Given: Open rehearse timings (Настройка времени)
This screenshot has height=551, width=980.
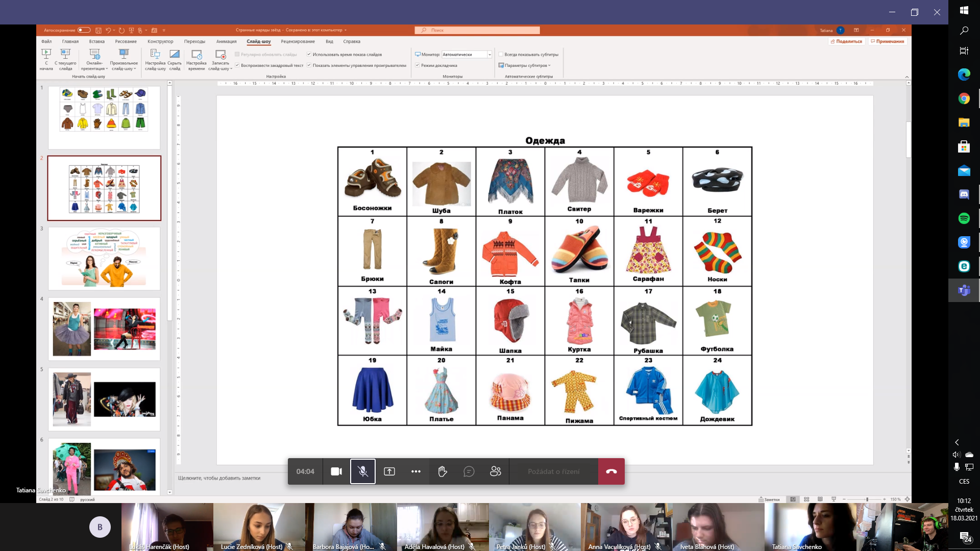Looking at the screenshot, I should [197, 60].
